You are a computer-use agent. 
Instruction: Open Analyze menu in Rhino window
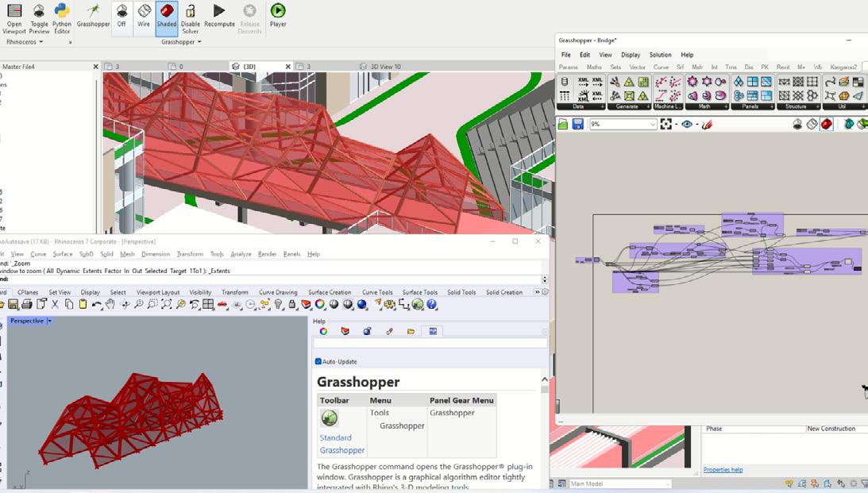click(241, 254)
